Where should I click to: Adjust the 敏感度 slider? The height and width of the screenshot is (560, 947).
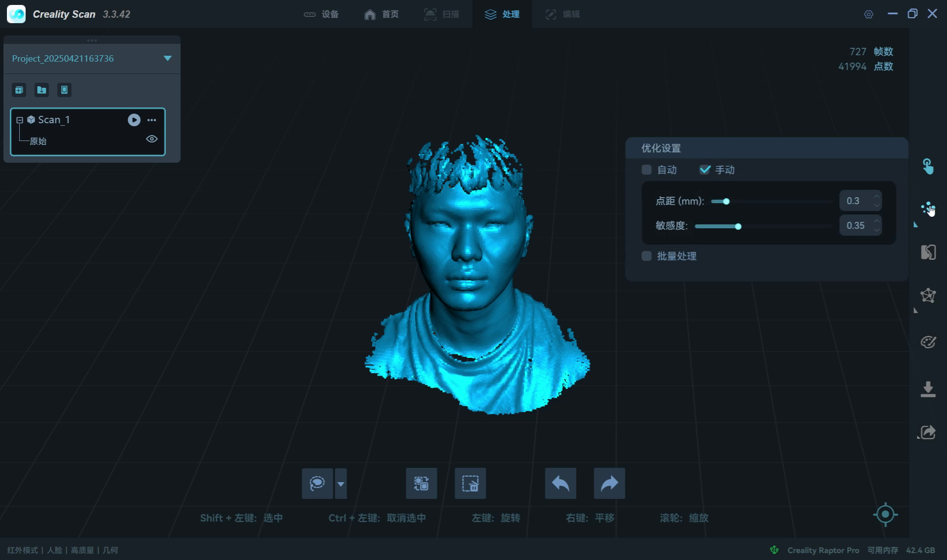coord(738,226)
